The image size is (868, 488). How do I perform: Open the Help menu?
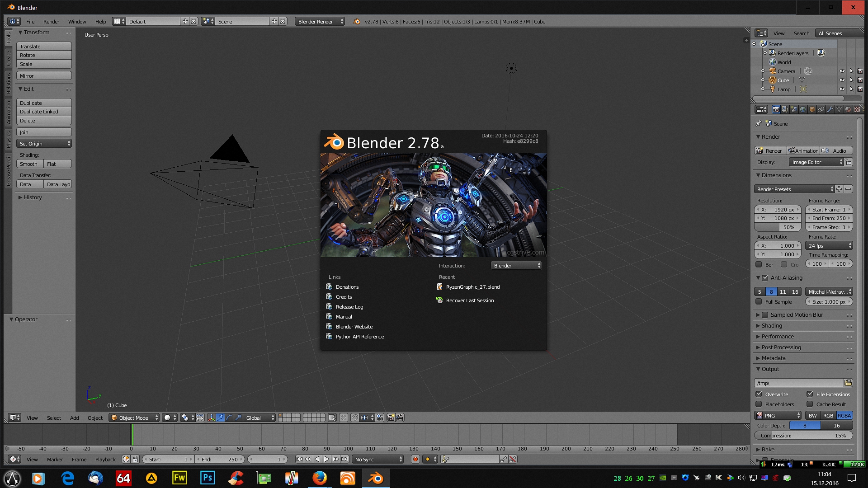[x=100, y=22]
